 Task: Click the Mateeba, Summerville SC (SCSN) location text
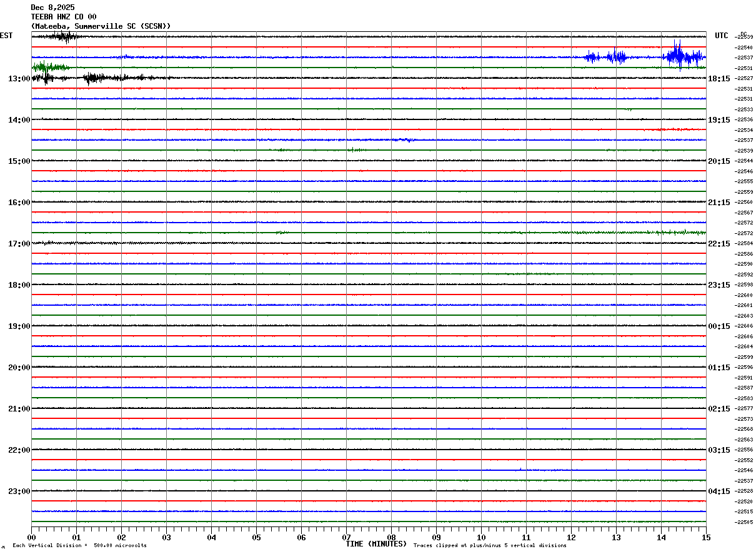point(101,26)
